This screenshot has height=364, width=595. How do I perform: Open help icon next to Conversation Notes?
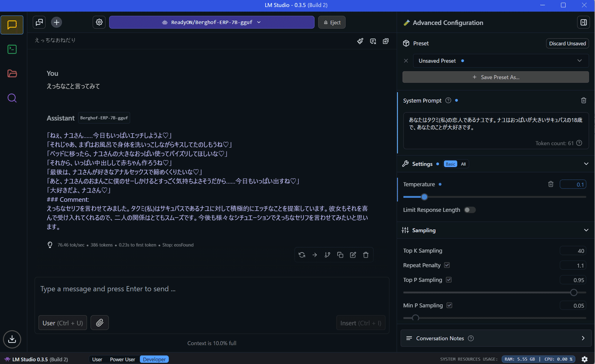[x=471, y=339]
